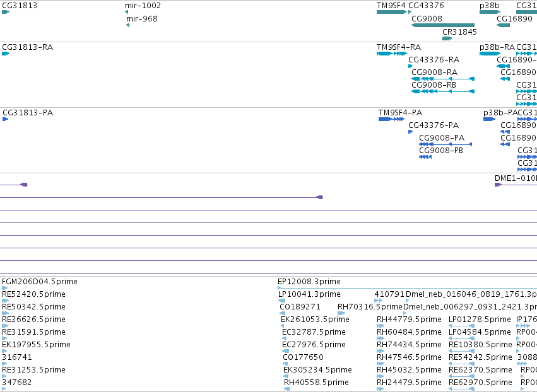Open the EK305234.5prime EST label

tap(317, 370)
